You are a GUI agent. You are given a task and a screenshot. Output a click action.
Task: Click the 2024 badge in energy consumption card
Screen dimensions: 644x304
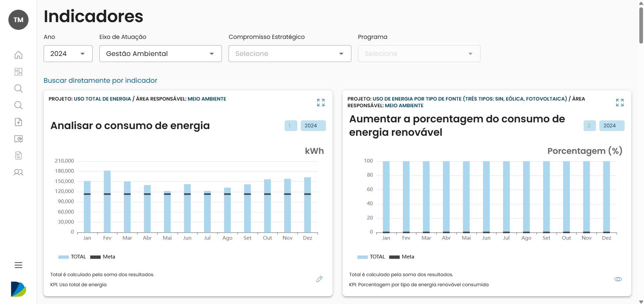coord(313,126)
